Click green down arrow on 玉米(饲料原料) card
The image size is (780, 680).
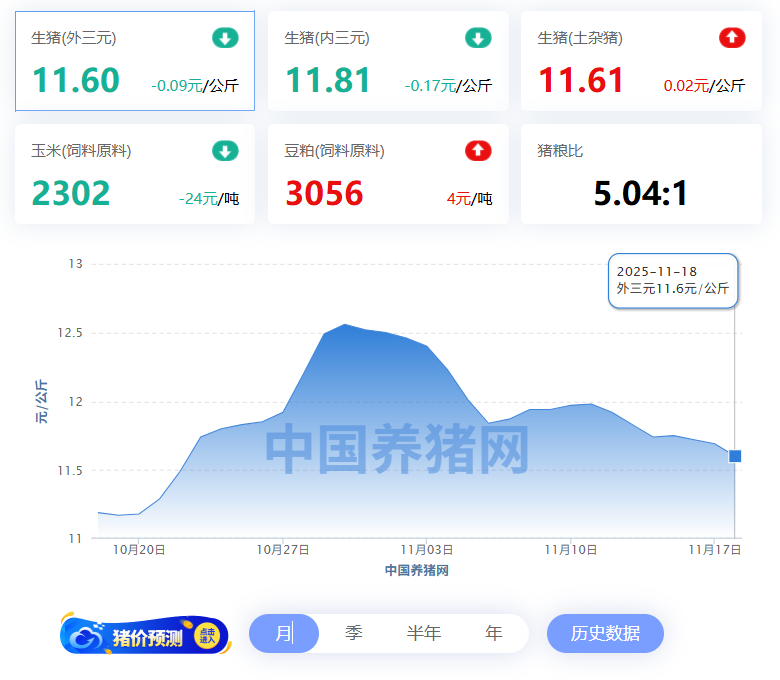[225, 151]
